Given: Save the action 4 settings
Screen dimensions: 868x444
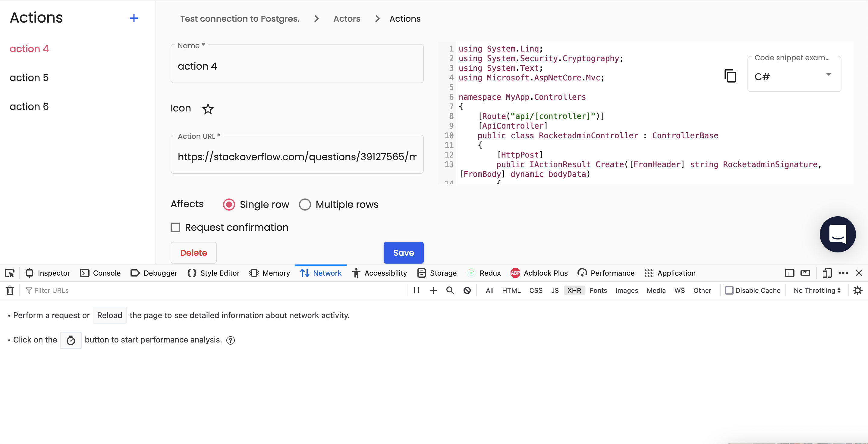Looking at the screenshot, I should tap(403, 253).
